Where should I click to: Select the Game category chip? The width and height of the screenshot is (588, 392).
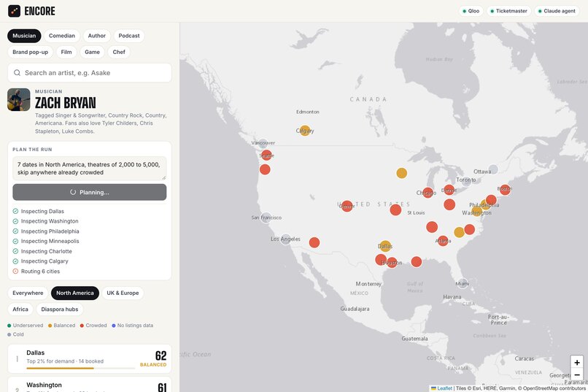(92, 52)
